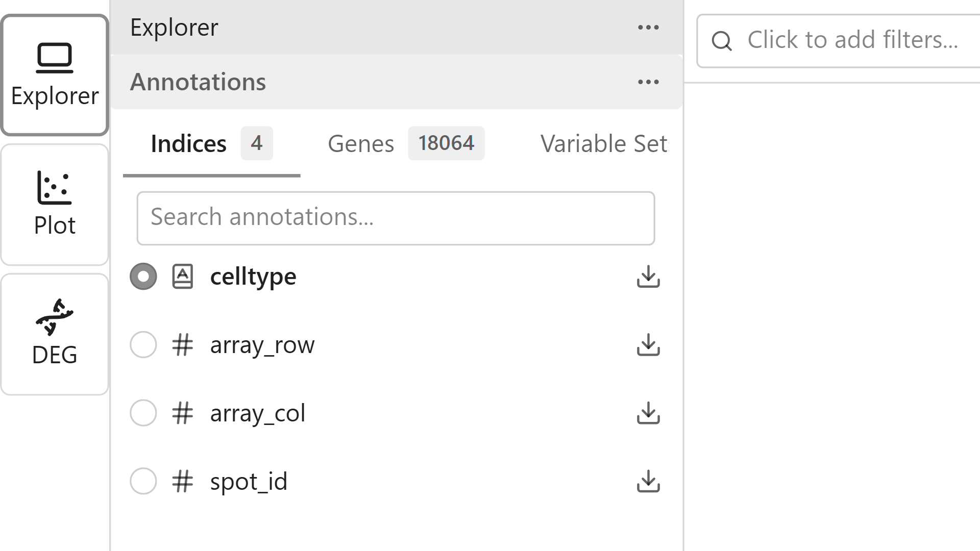
Task: Deselect the celltype annotation radio
Action: tap(143, 277)
